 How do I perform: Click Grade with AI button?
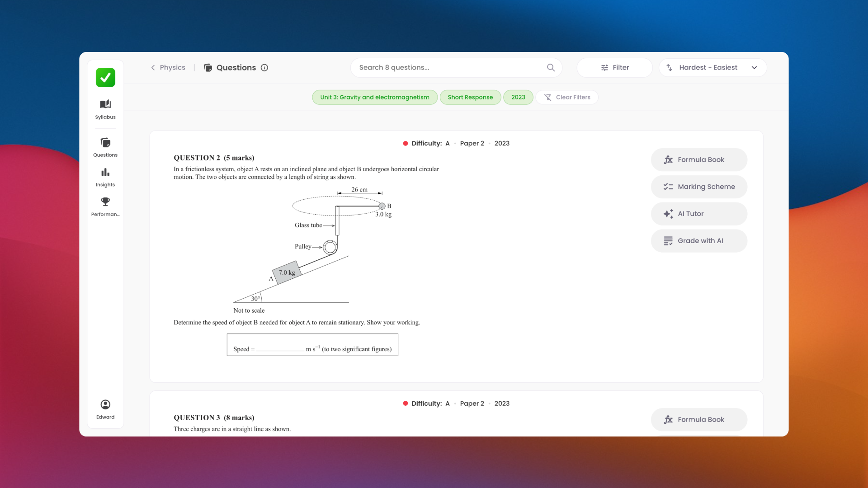[699, 241]
